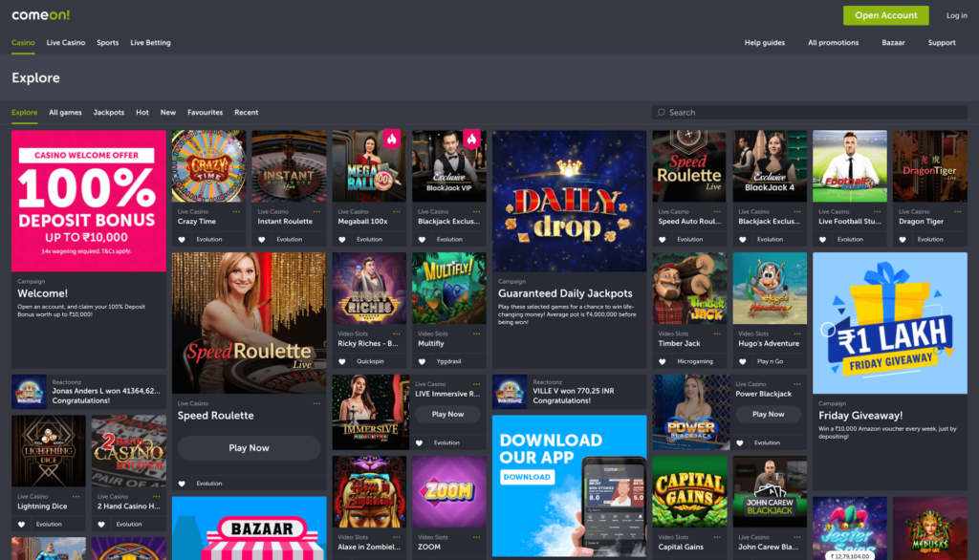Open three-dot menu on Power Blackjack
The image size is (979, 560).
point(797,384)
